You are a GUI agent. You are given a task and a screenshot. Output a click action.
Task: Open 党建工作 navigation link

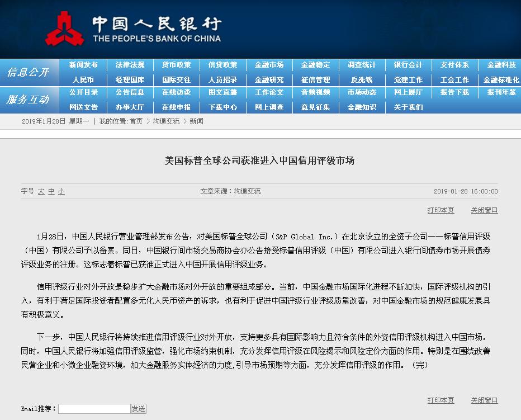pyautogui.click(x=409, y=80)
